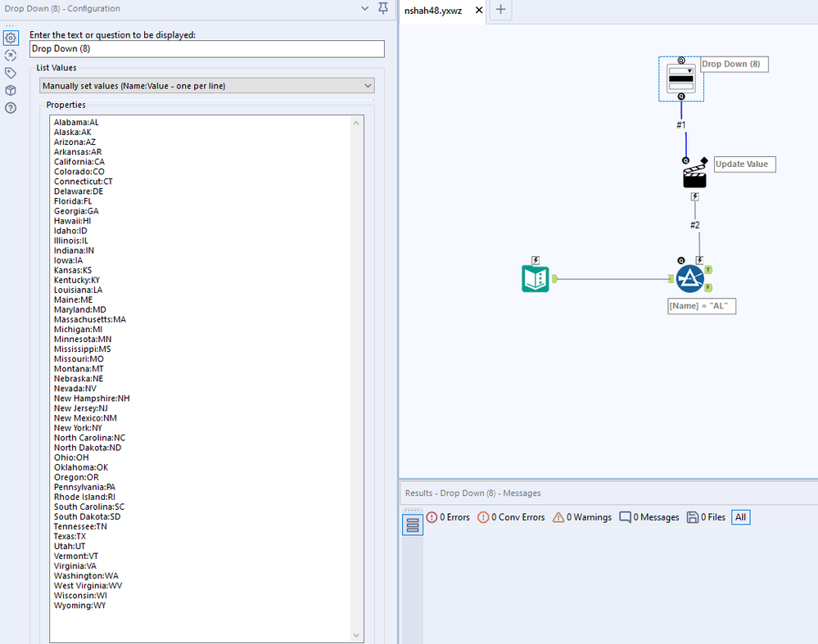Viewport: 818px width, 644px height.
Task: Open the Navigation icon in configuration sidebar
Action: click(x=11, y=56)
